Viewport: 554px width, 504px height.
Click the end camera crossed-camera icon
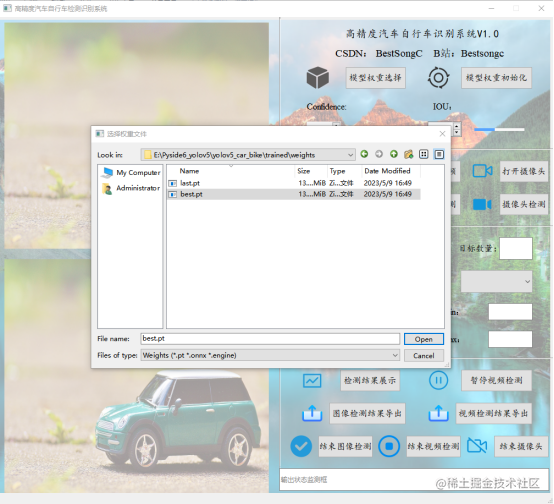pos(477,446)
